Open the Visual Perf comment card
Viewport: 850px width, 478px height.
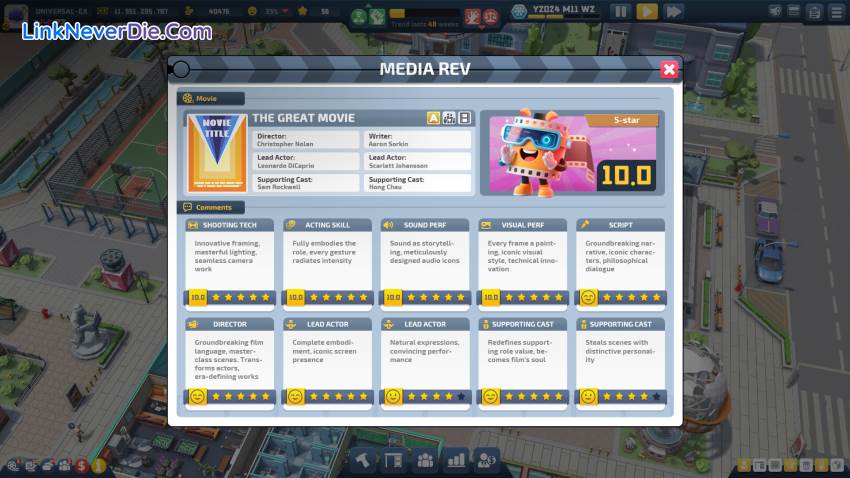click(x=523, y=263)
